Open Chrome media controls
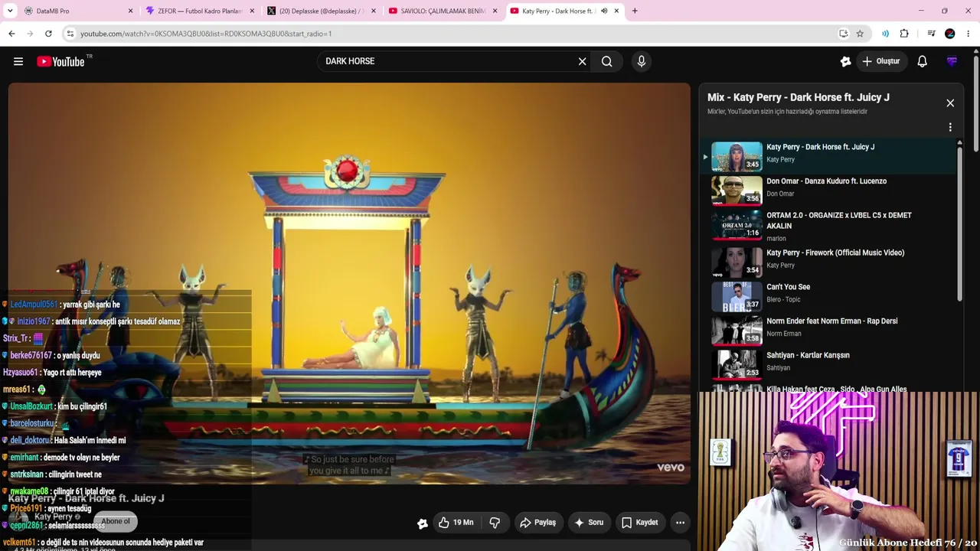Image resolution: width=980 pixels, height=551 pixels. click(x=931, y=34)
